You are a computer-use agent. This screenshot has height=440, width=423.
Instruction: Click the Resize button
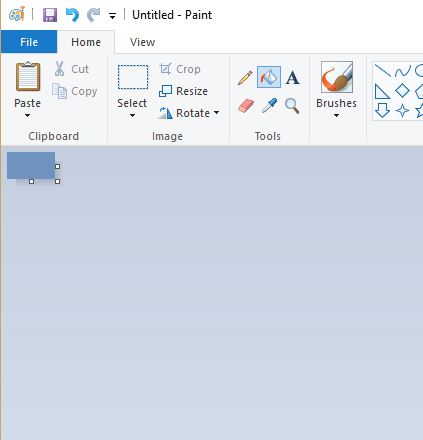click(184, 91)
